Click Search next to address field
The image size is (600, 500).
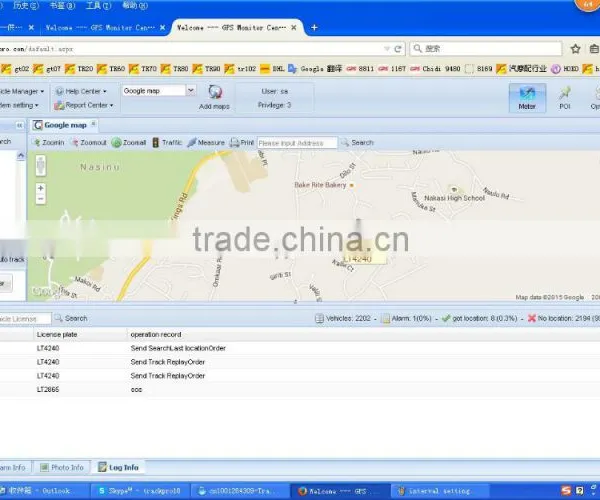coord(357,143)
